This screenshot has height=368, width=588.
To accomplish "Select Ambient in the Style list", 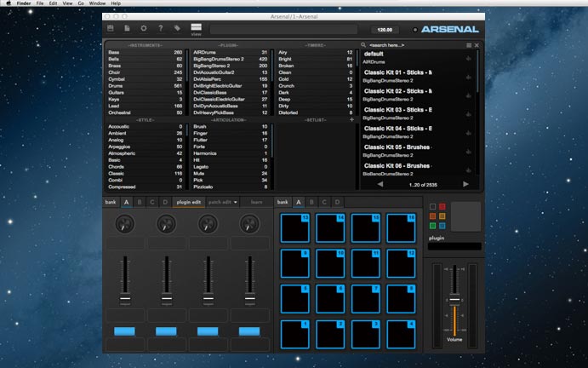I will tap(146, 133).
